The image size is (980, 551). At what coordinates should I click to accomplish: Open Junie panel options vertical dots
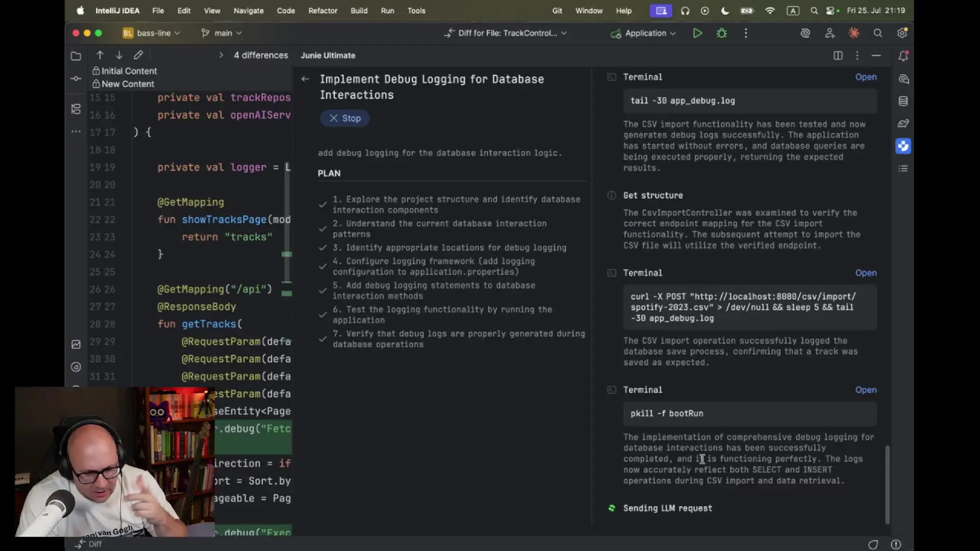click(857, 56)
